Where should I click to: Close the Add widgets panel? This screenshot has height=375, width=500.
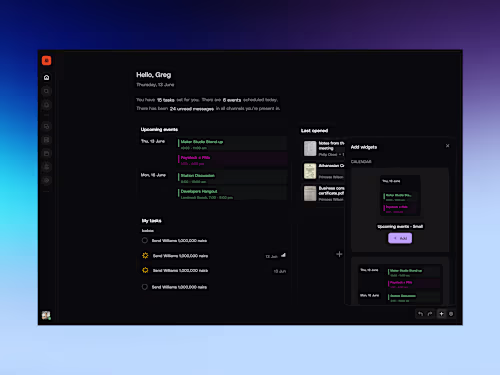[447, 146]
